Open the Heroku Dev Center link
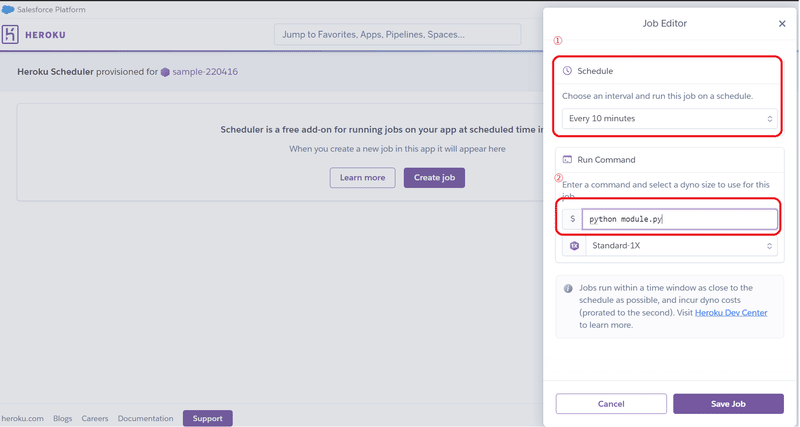The width and height of the screenshot is (800, 427). [x=731, y=313]
